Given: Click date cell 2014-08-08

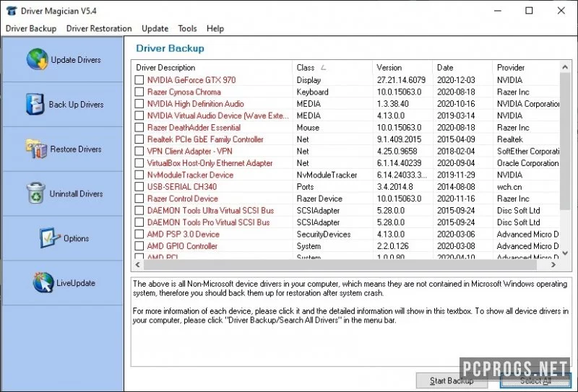Looking at the screenshot, I should tap(456, 187).
